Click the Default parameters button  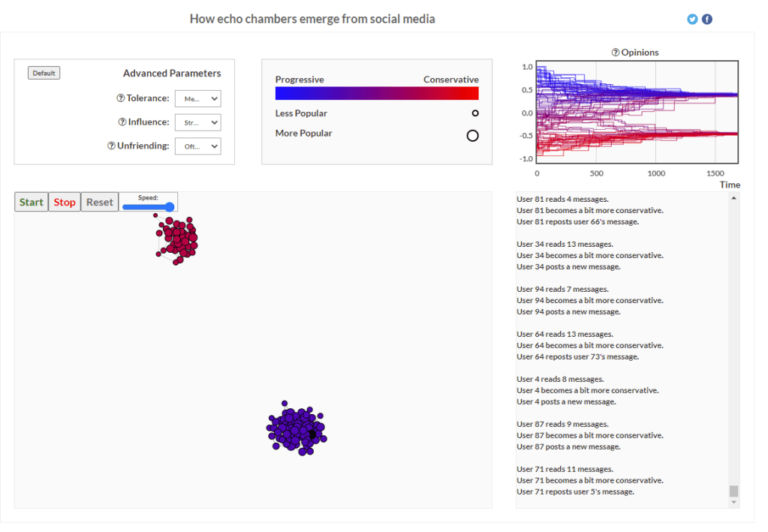[x=44, y=73]
